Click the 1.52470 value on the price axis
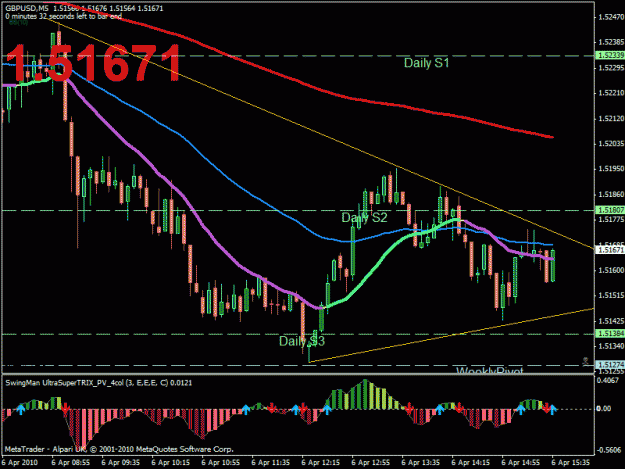Screen dimensions: 625x469 pyautogui.click(x=611, y=17)
